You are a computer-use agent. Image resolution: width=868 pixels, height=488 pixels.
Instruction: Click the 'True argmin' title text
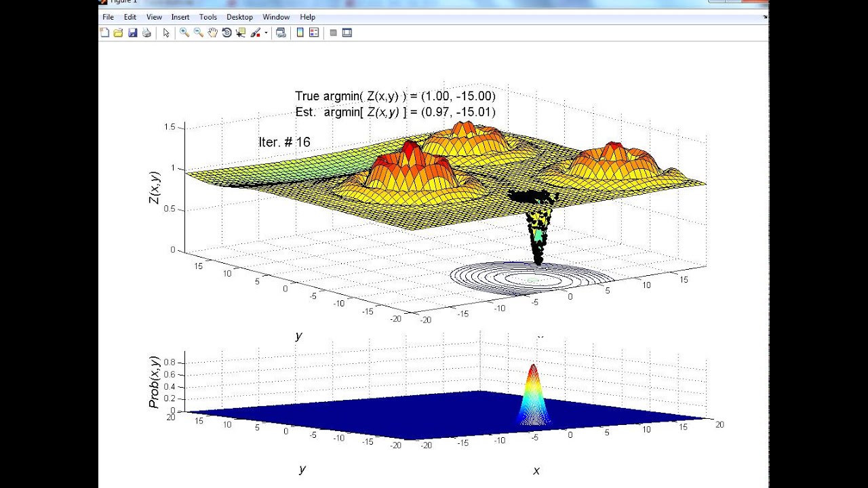click(x=395, y=96)
